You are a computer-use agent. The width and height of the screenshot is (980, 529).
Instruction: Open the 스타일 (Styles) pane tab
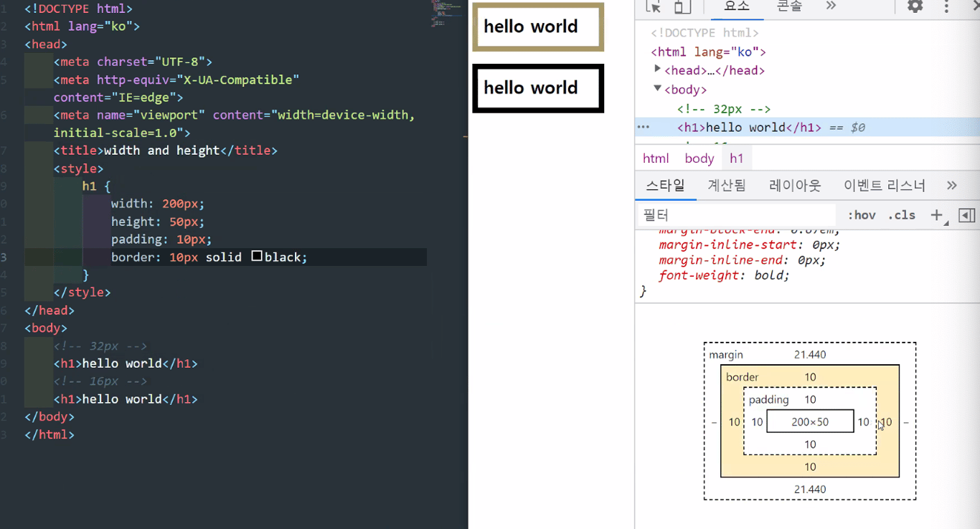pos(666,186)
